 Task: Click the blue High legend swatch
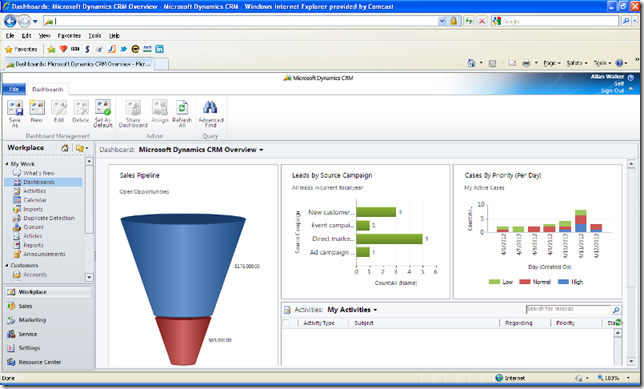[563, 282]
